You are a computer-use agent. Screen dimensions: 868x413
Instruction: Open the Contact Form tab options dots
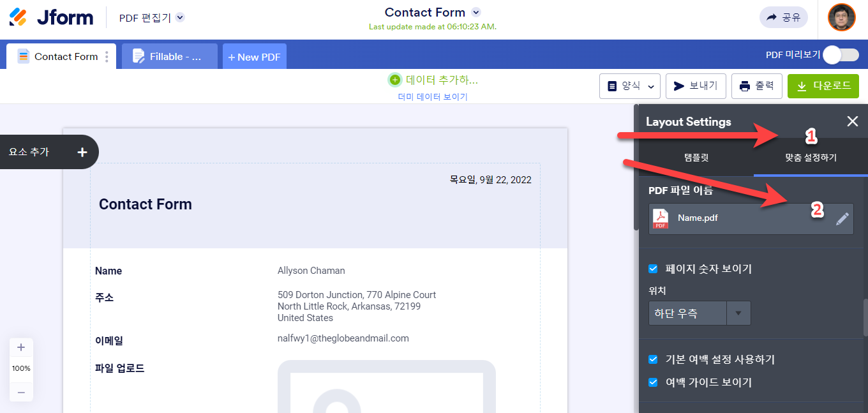click(107, 57)
